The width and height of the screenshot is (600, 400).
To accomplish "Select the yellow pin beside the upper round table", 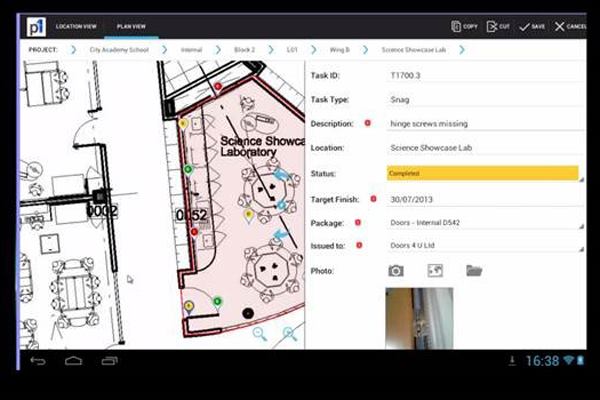I will 249,215.
